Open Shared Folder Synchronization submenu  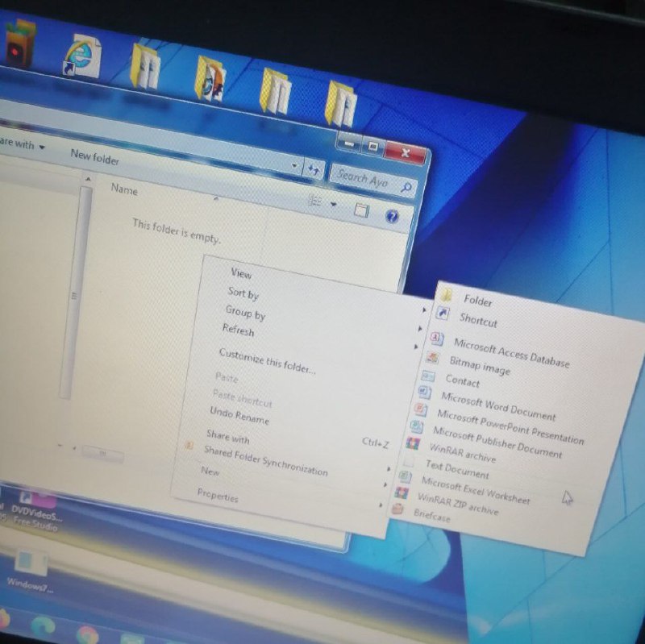pyautogui.click(x=266, y=461)
